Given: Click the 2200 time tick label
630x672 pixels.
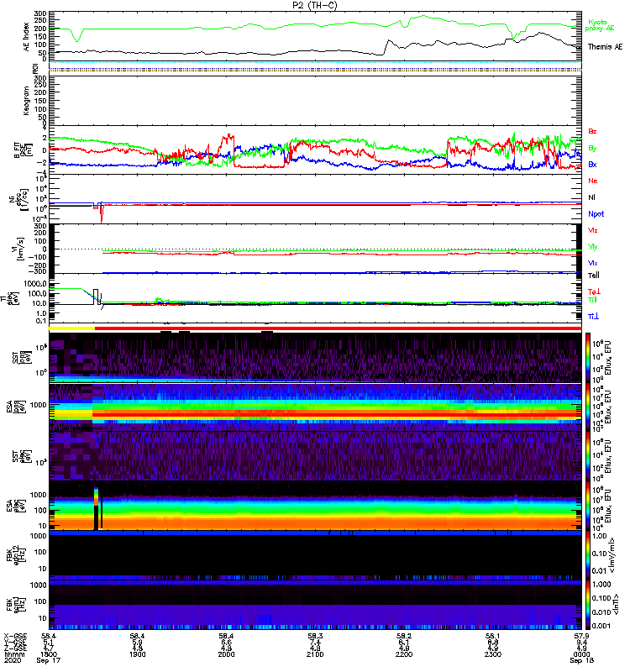Looking at the screenshot, I should 404,654.
